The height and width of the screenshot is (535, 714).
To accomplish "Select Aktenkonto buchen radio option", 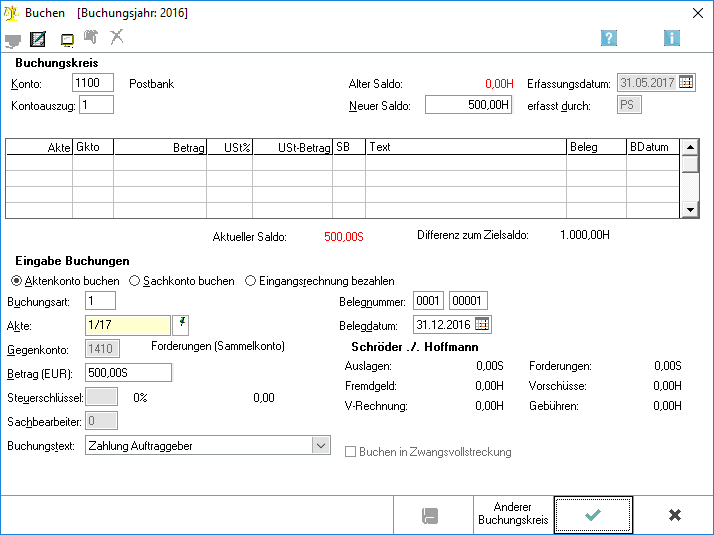I will coord(16,281).
